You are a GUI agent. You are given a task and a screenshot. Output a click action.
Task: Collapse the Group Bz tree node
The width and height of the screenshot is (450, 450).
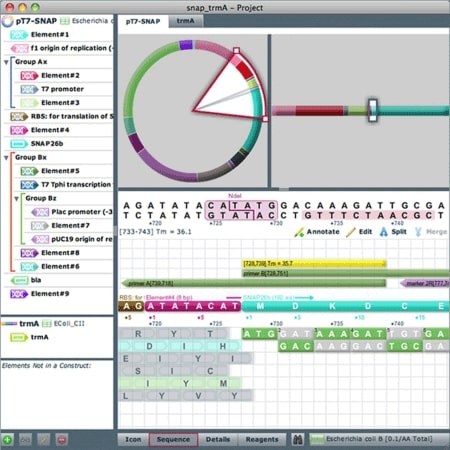pos(16,199)
